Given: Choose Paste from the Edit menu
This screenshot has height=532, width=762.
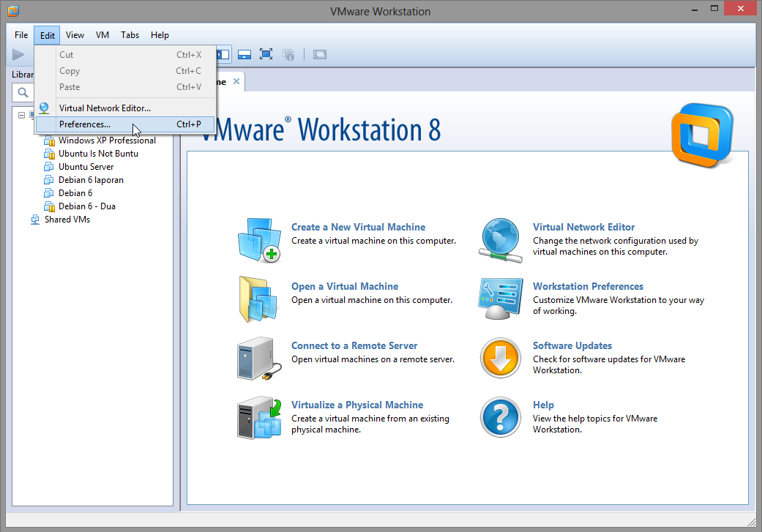Looking at the screenshot, I should click(125, 87).
